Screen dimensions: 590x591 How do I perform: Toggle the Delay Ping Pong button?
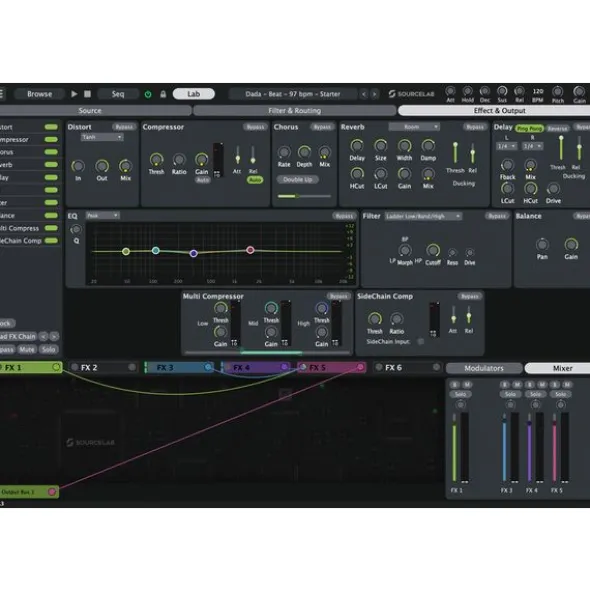pos(529,129)
